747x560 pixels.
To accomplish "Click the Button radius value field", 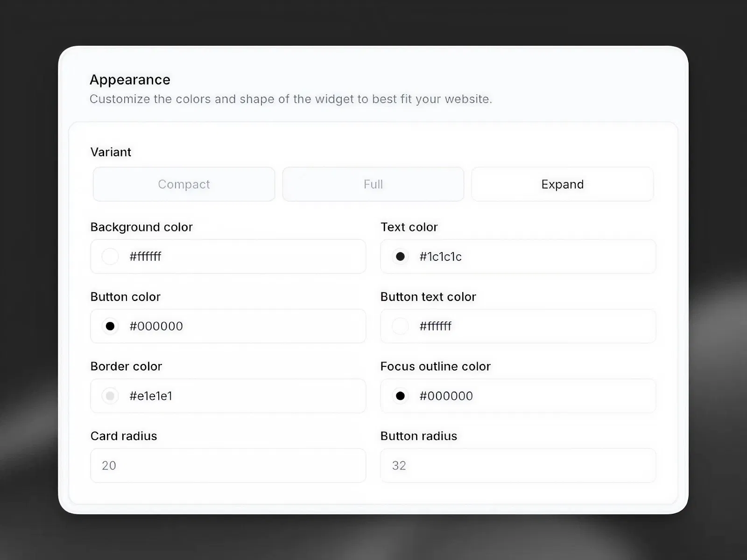I will pyautogui.click(x=518, y=465).
